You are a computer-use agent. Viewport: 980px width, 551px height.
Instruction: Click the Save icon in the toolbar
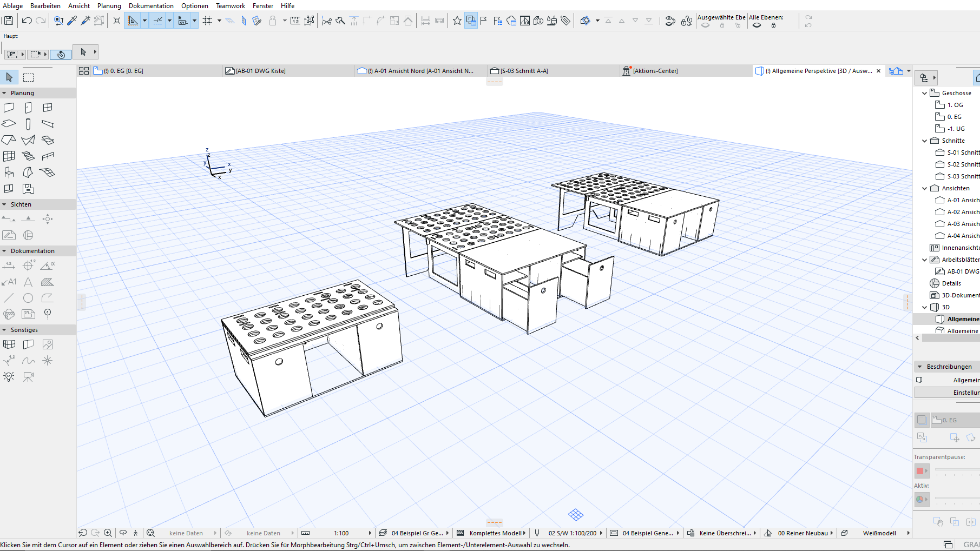[x=9, y=21]
